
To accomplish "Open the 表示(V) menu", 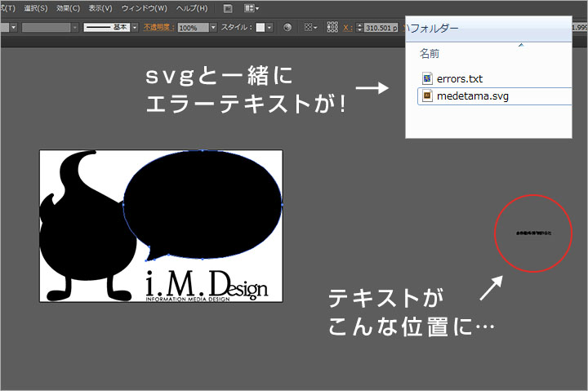I will click(100, 8).
